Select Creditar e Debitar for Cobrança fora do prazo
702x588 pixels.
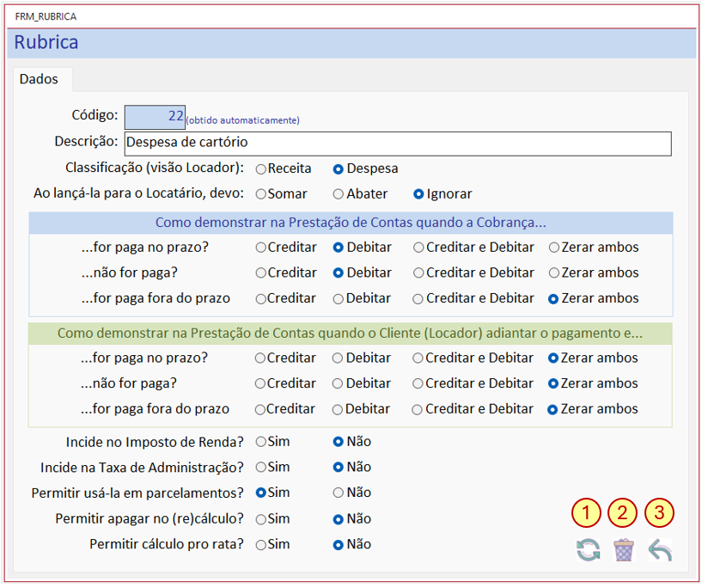pos(418,299)
